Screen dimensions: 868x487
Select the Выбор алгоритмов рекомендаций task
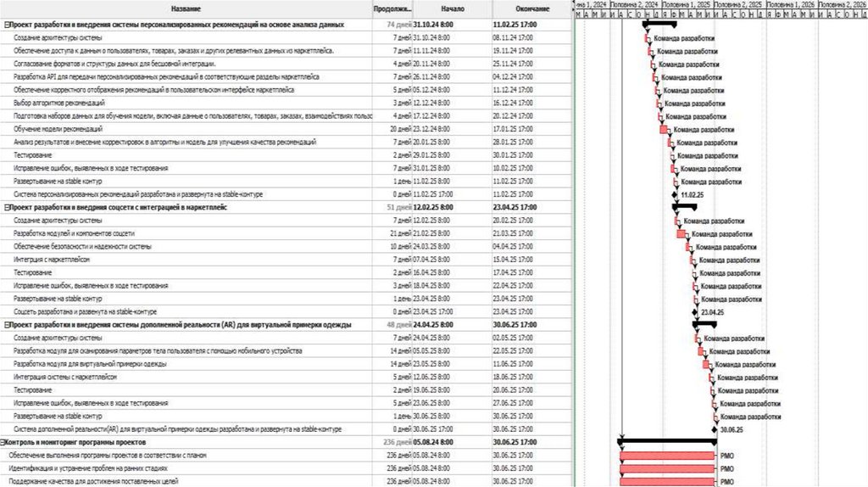point(59,103)
